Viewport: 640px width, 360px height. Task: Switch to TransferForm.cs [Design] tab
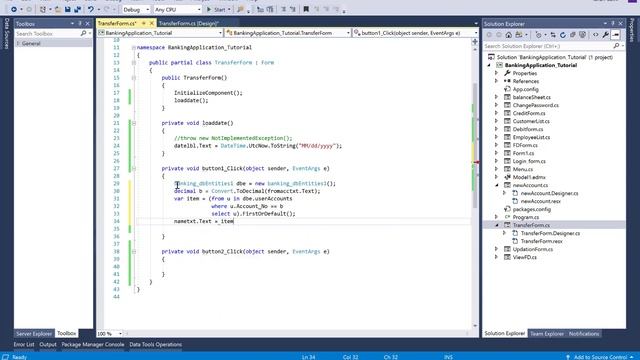(x=189, y=23)
